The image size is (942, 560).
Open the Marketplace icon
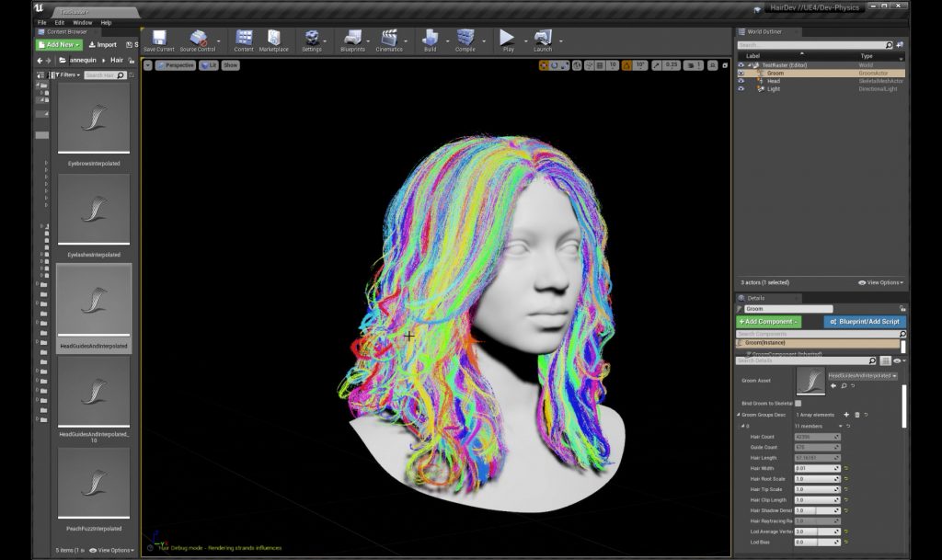(273, 39)
